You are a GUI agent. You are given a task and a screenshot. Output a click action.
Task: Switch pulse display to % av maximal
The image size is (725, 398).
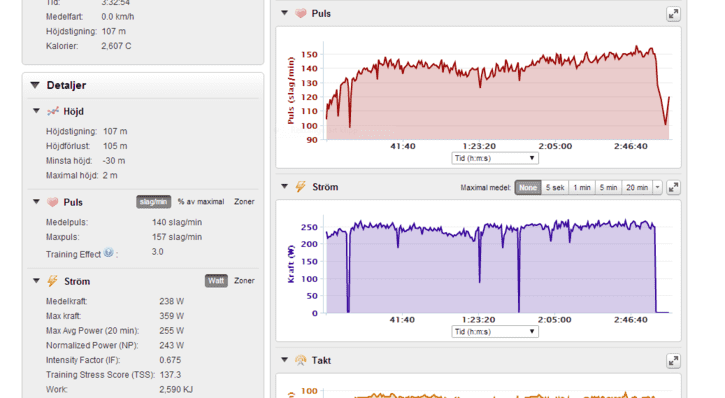201,202
